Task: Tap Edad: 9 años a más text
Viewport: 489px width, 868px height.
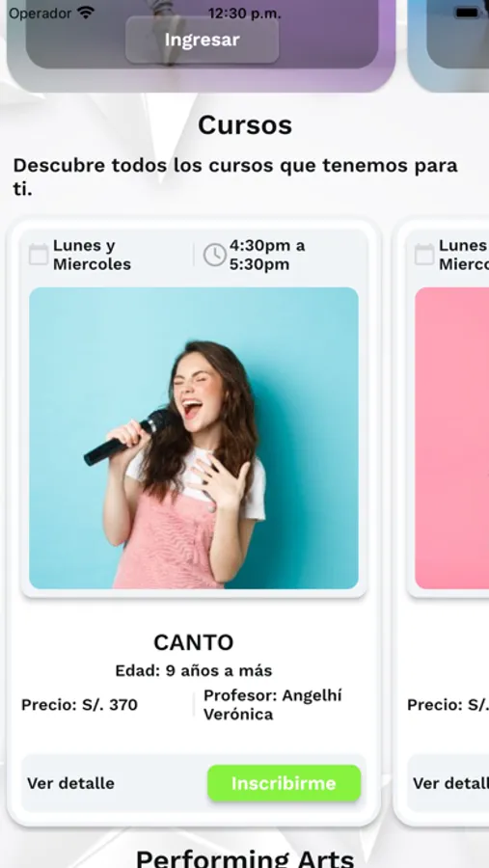Action: click(x=194, y=671)
